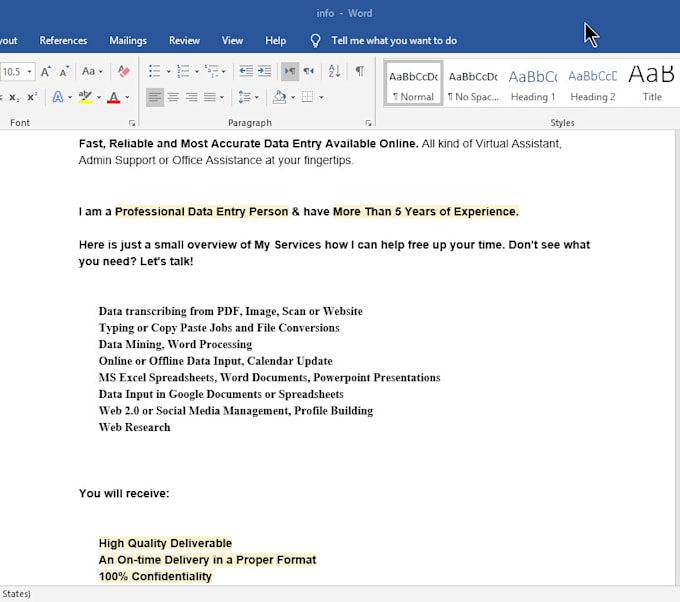This screenshot has height=602, width=680.
Task: Open the Mailings tab
Action: pos(128,40)
